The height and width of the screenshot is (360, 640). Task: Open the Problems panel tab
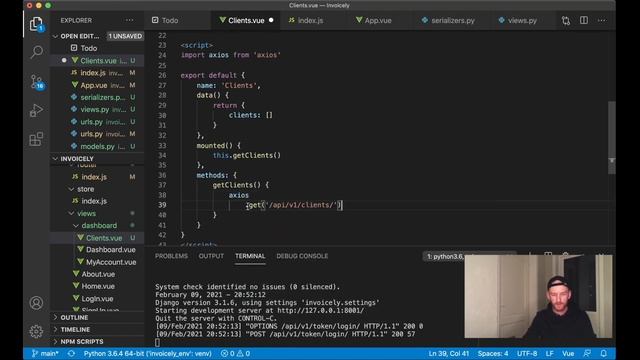coord(171,256)
